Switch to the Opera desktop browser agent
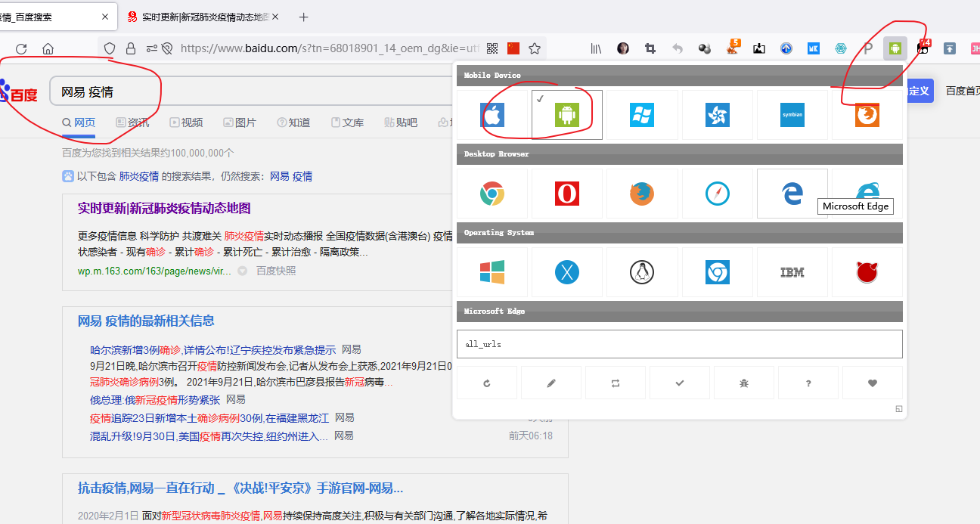Screen dimensions: 980x524 tap(567, 194)
